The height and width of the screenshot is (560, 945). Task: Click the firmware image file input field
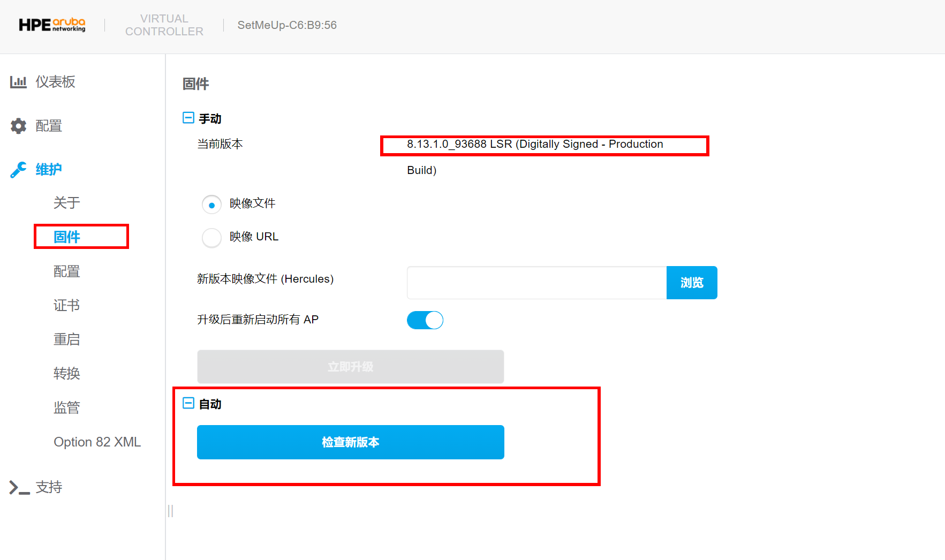tap(535, 283)
